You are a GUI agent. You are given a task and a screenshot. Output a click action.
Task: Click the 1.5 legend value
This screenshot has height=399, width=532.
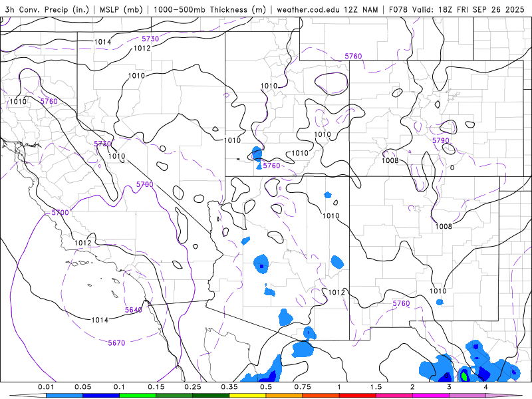point(376,387)
